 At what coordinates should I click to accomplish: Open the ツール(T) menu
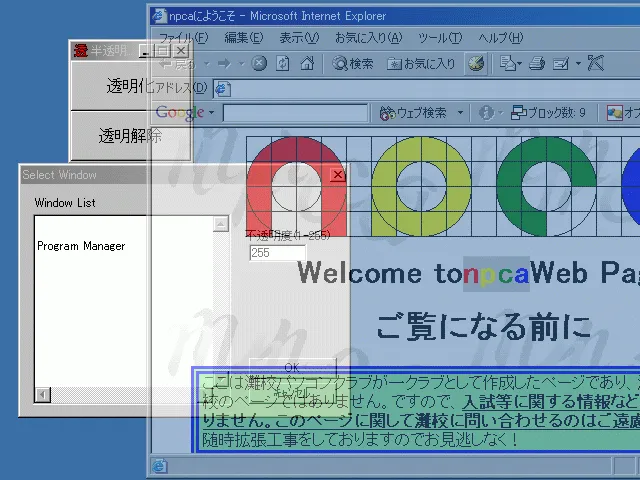point(439,38)
